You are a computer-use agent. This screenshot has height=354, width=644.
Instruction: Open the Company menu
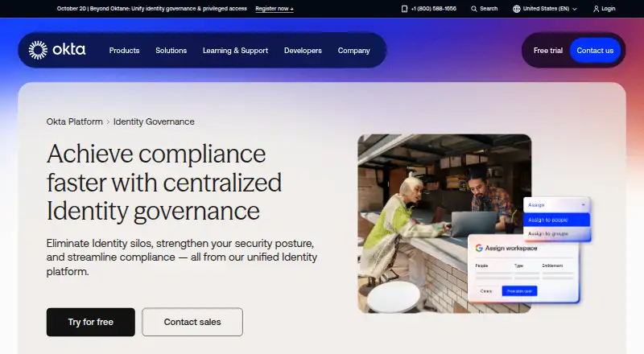coord(353,51)
